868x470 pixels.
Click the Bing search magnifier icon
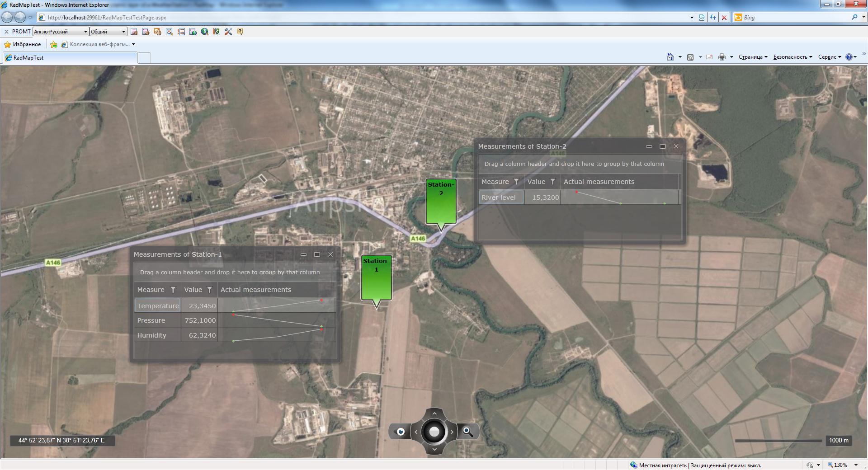854,17
